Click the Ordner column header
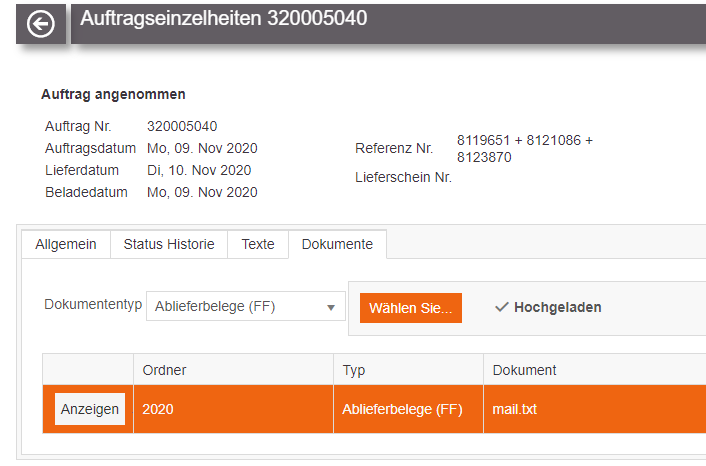This screenshot has width=706, height=466. click(x=165, y=370)
